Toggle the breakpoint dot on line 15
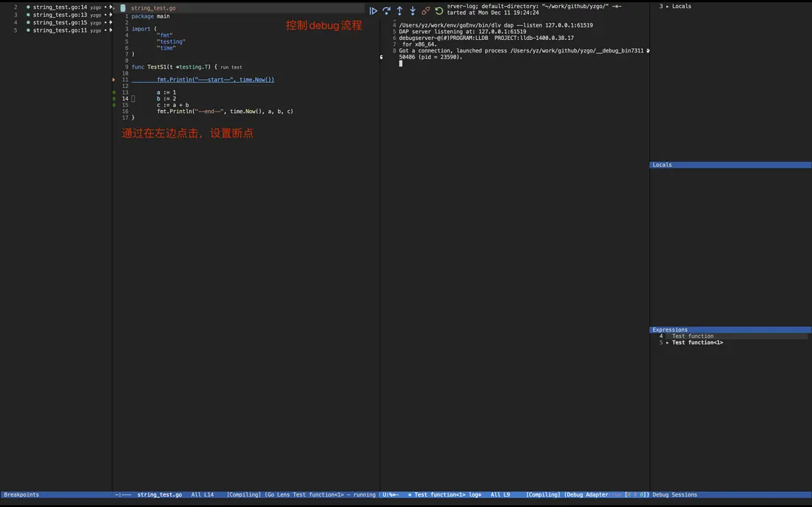Image resolution: width=812 pixels, height=507 pixels. pos(114,105)
